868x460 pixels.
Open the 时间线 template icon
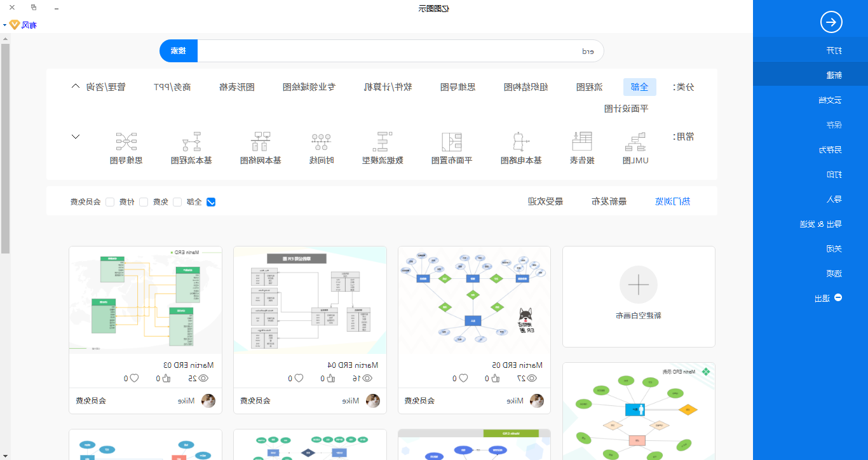[x=322, y=142]
